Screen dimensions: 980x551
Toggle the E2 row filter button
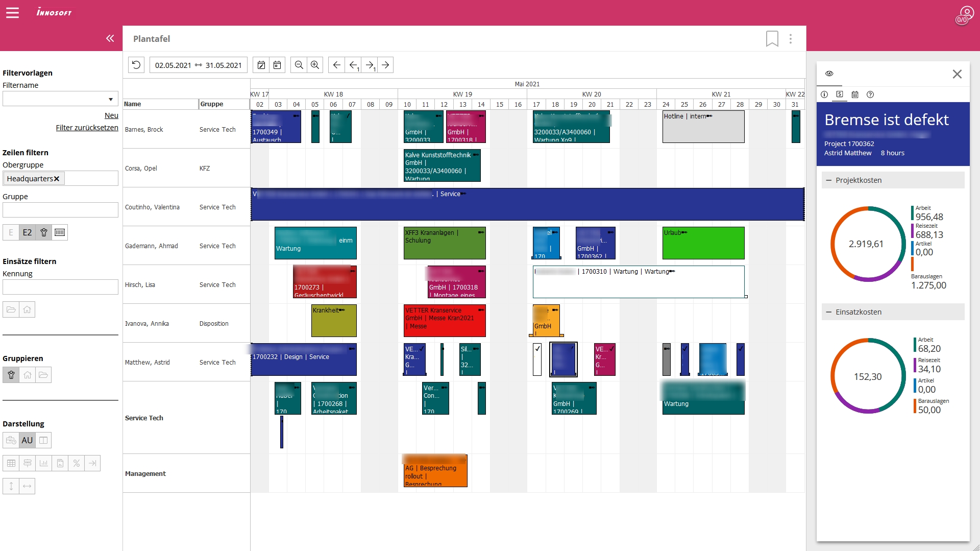[27, 232]
